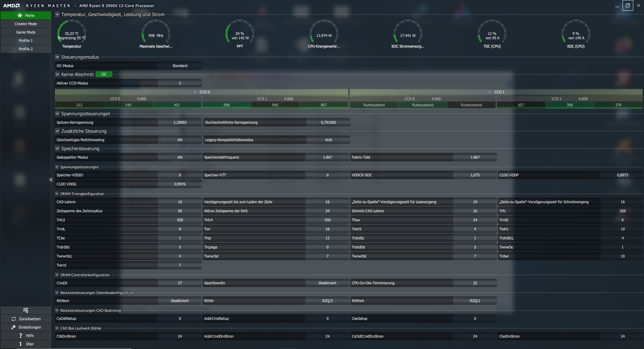Click core bar showing 998
Image resolution: width=644 pixels, height=349 pixels.
click(226, 105)
